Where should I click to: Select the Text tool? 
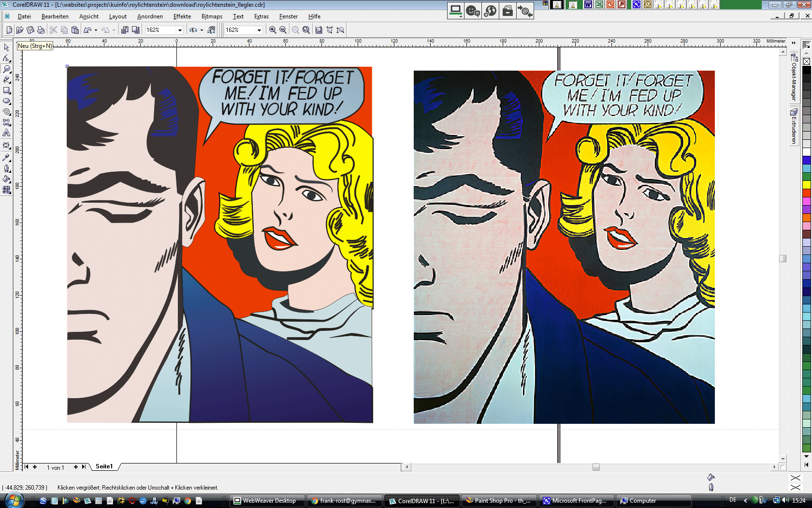click(x=7, y=133)
